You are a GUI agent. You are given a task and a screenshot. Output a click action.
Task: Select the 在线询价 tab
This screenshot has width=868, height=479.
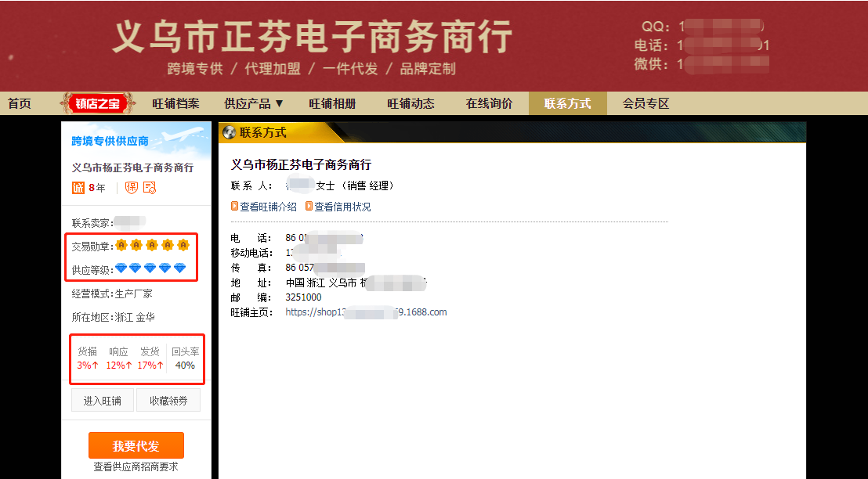(x=490, y=103)
